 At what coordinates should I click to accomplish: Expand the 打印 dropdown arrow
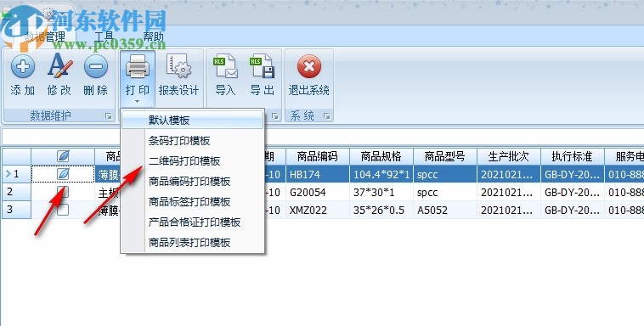pos(137,101)
